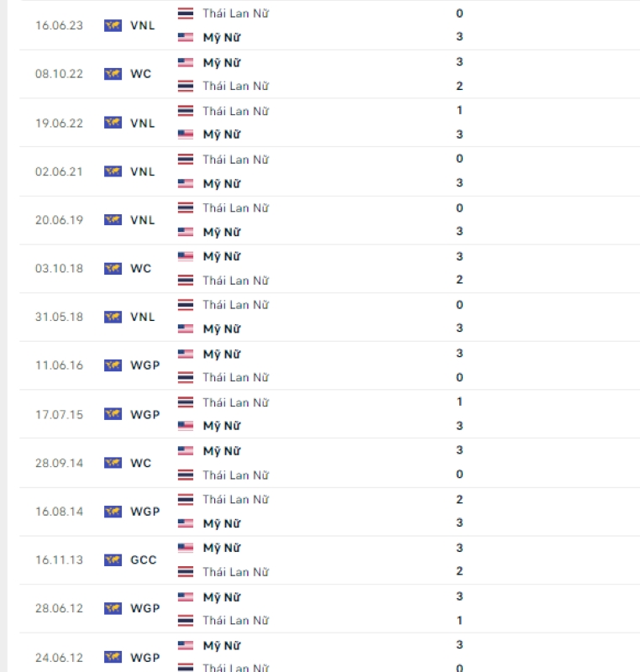Click Thailand flag in 19.06.22 match

[x=186, y=111]
